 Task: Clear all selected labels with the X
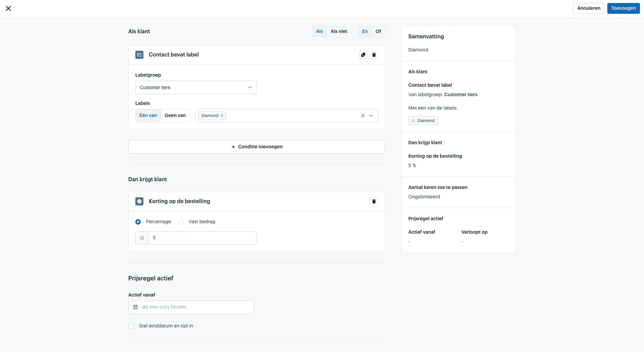363,116
